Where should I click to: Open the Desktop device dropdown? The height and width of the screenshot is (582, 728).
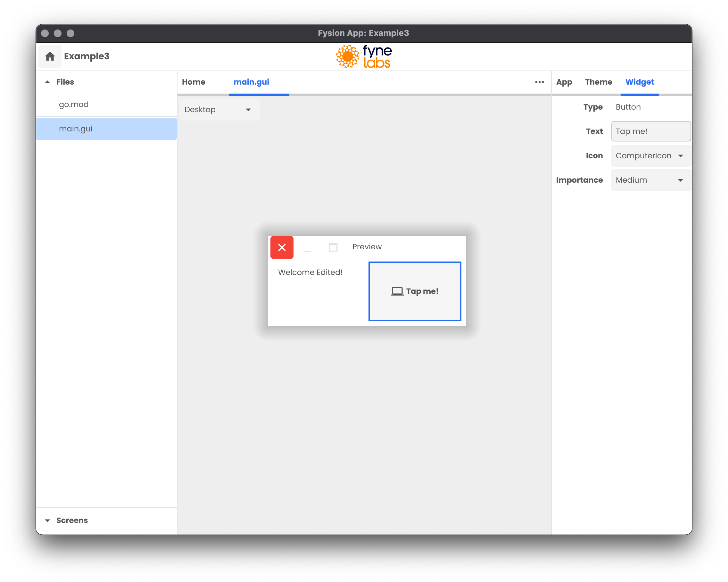click(219, 109)
